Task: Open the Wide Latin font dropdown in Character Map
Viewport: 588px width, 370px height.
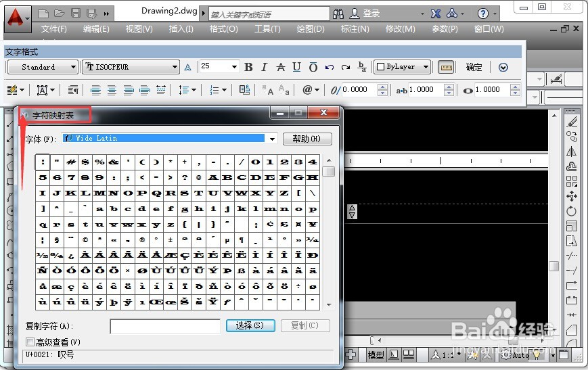Action: pyautogui.click(x=272, y=139)
